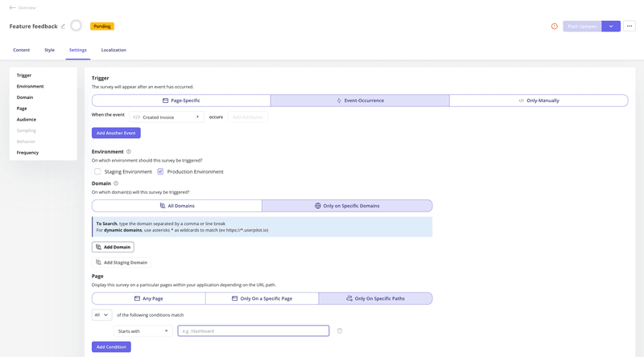Image resolution: width=644 pixels, height=357 pixels.
Task: Open the Starts with operator dropdown
Action: click(x=143, y=331)
